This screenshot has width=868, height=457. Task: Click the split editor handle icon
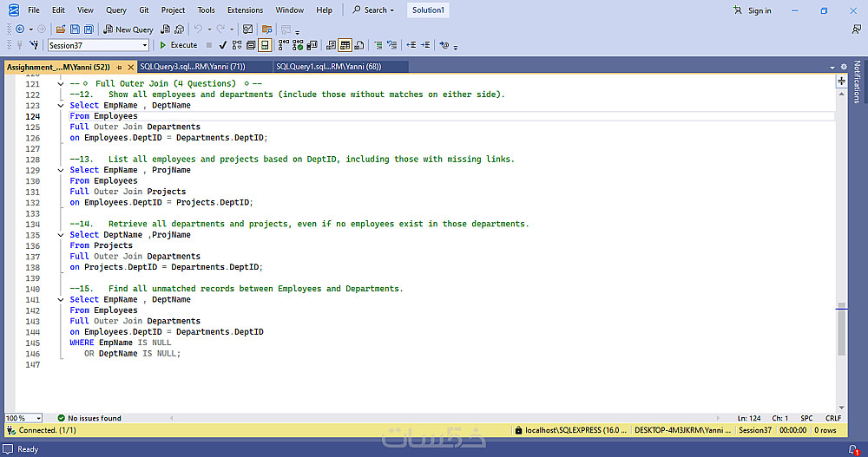(841, 82)
